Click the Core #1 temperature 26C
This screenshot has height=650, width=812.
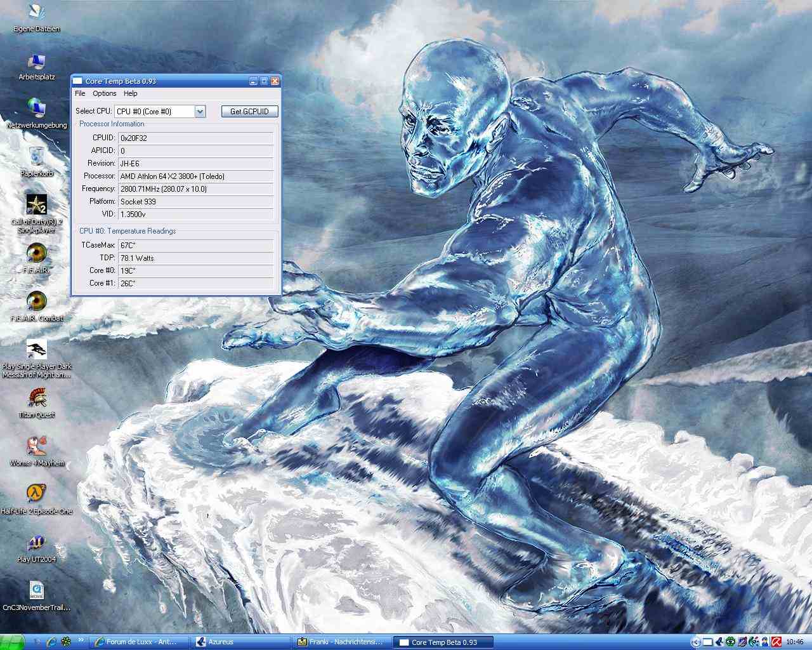coord(195,283)
